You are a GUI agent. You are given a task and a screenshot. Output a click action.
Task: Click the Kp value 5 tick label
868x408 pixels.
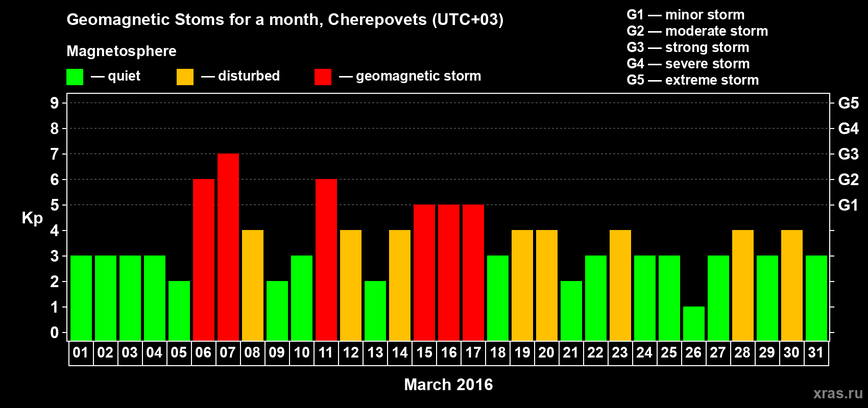tap(55, 205)
